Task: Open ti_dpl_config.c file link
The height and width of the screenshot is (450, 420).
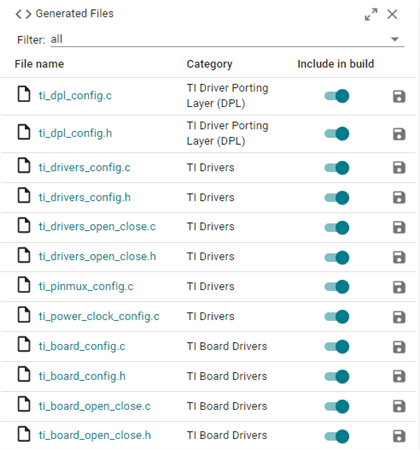Action: pyautogui.click(x=75, y=96)
